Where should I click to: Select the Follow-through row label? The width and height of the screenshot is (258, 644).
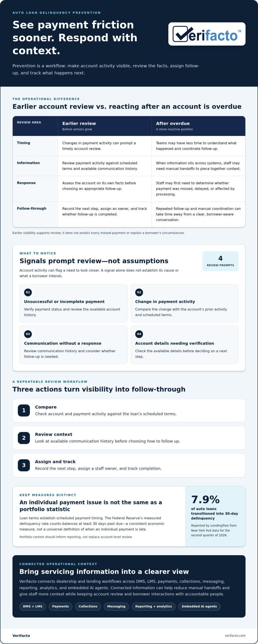(x=32, y=209)
